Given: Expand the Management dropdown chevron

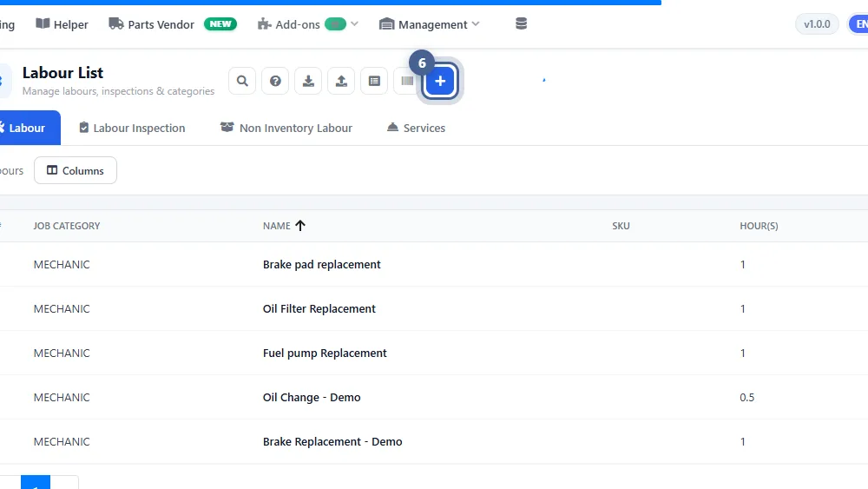Looking at the screenshot, I should [476, 23].
